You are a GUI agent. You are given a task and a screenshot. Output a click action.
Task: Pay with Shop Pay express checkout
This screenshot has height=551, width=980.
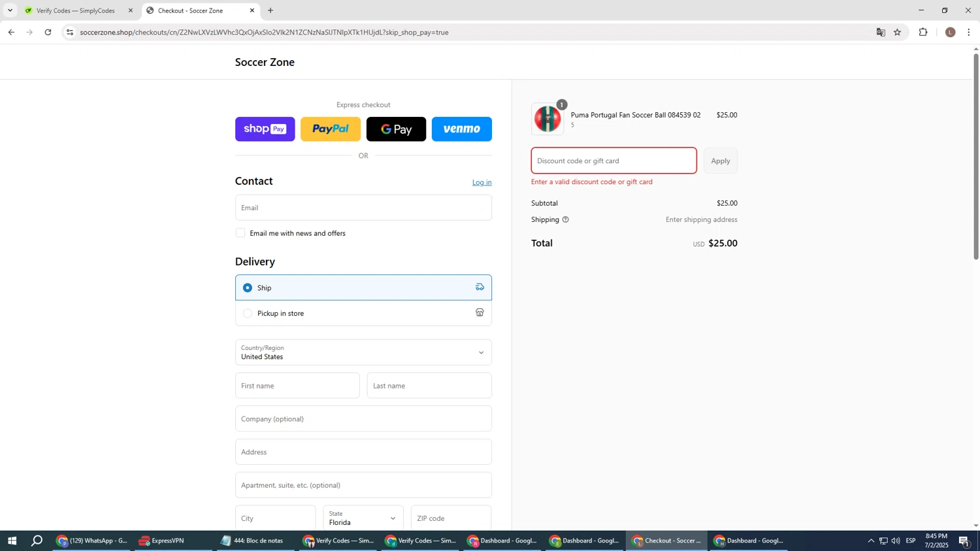pyautogui.click(x=265, y=129)
